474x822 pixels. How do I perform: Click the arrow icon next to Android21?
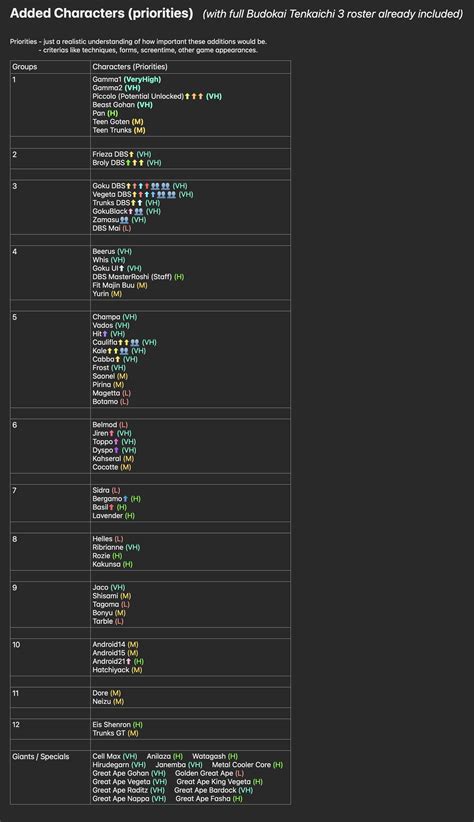pyautogui.click(x=128, y=662)
